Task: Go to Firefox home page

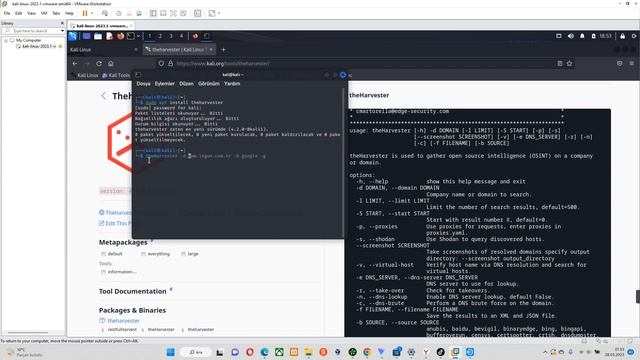Action: (111, 63)
